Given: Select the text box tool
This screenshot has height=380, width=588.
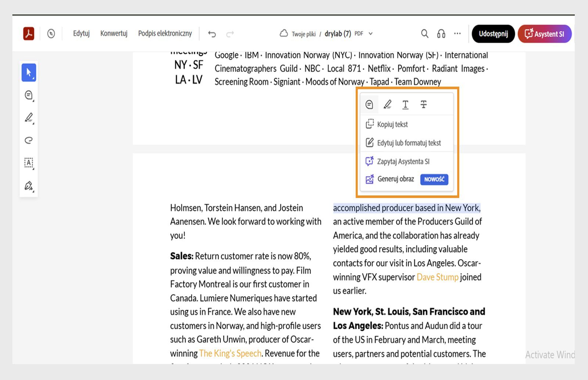Looking at the screenshot, I should tap(29, 163).
